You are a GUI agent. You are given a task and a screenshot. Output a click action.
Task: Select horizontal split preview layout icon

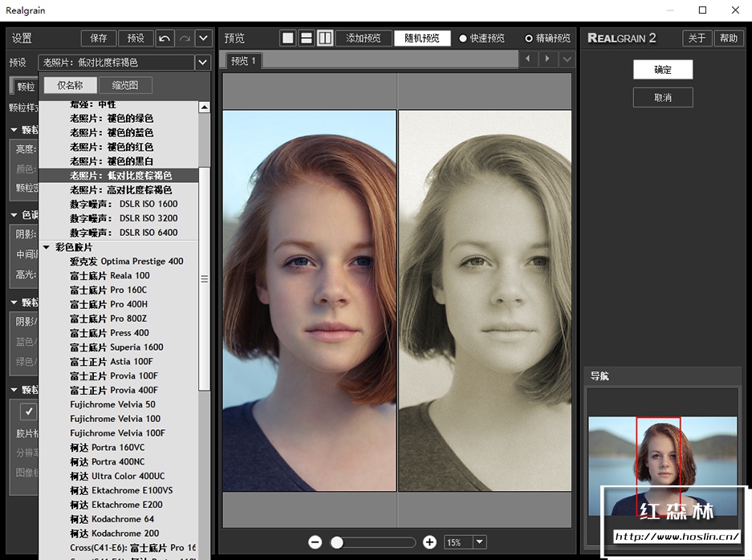[307, 39]
